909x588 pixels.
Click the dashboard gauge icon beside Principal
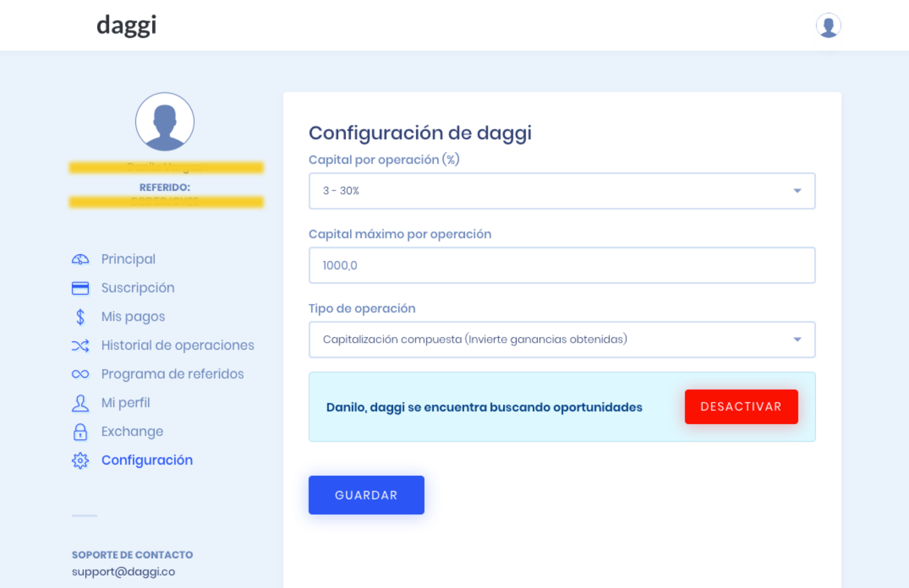coord(80,259)
